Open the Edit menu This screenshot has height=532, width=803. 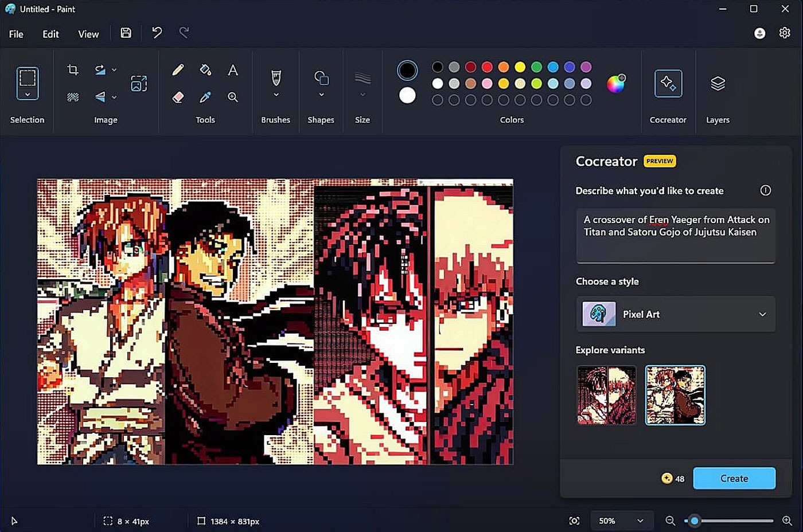tap(50, 34)
